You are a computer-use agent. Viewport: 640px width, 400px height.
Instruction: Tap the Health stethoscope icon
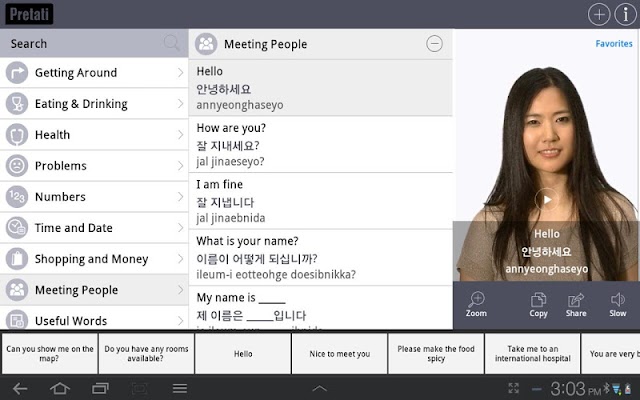[x=17, y=135]
